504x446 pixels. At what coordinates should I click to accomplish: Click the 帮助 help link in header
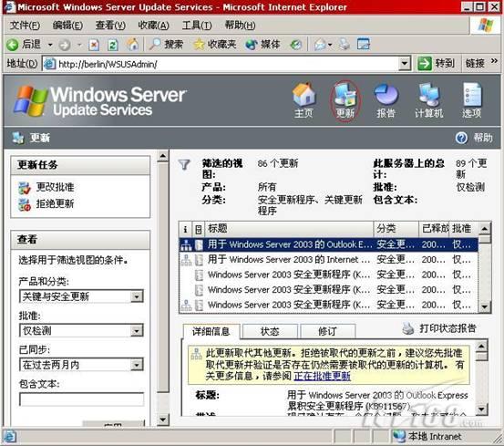(483, 138)
